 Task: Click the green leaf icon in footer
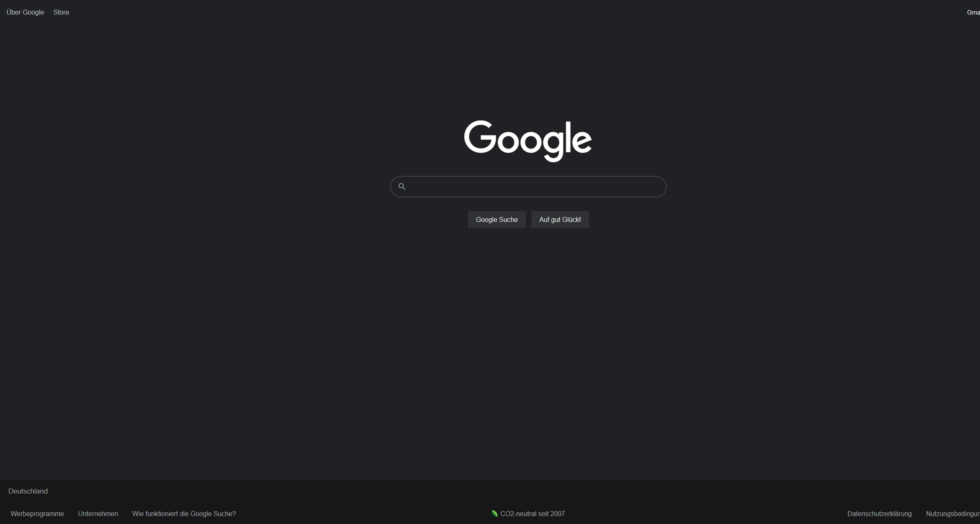click(495, 514)
